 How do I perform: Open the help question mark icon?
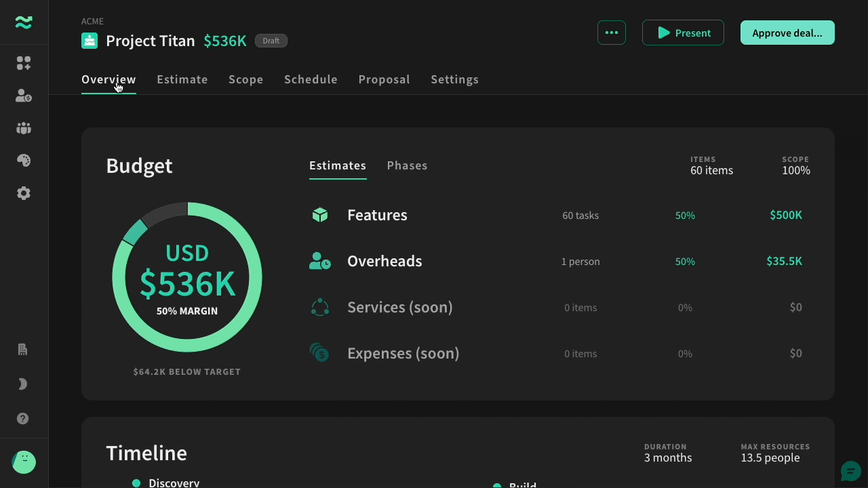(x=22, y=419)
